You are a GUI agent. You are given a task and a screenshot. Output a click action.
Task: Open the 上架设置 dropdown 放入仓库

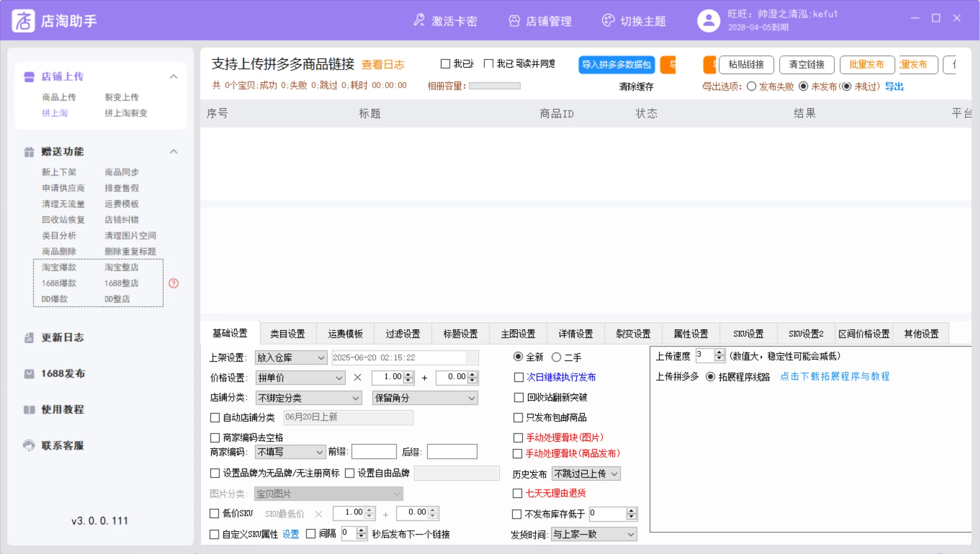point(291,358)
